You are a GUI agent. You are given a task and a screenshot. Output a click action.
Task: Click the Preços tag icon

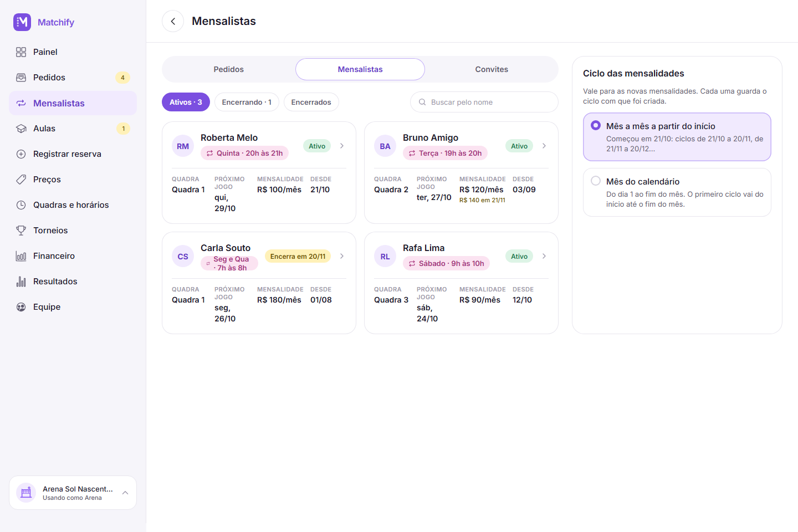pos(21,180)
